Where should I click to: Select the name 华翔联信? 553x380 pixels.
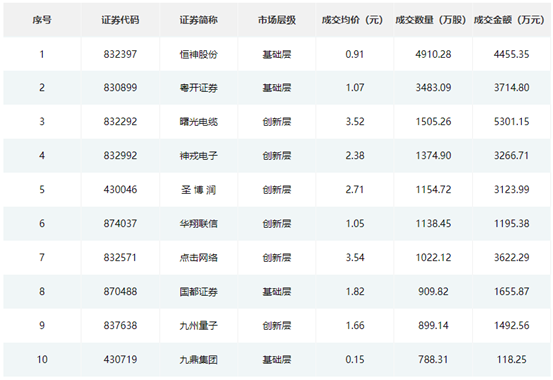(x=199, y=224)
